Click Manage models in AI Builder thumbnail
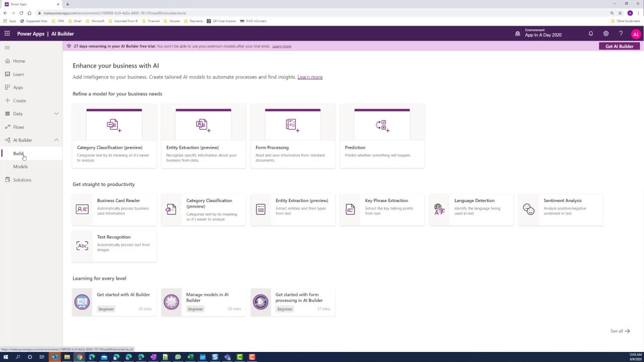The image size is (644, 362). click(x=172, y=302)
